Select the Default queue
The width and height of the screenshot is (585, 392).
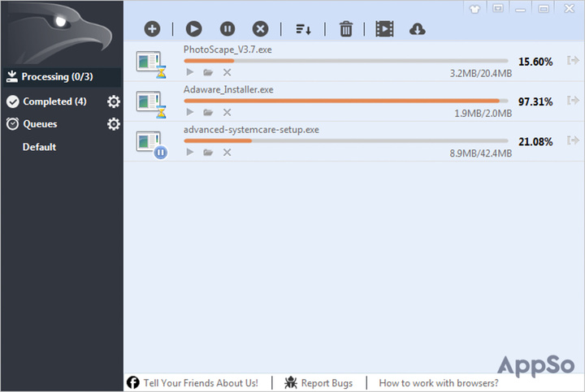point(39,147)
